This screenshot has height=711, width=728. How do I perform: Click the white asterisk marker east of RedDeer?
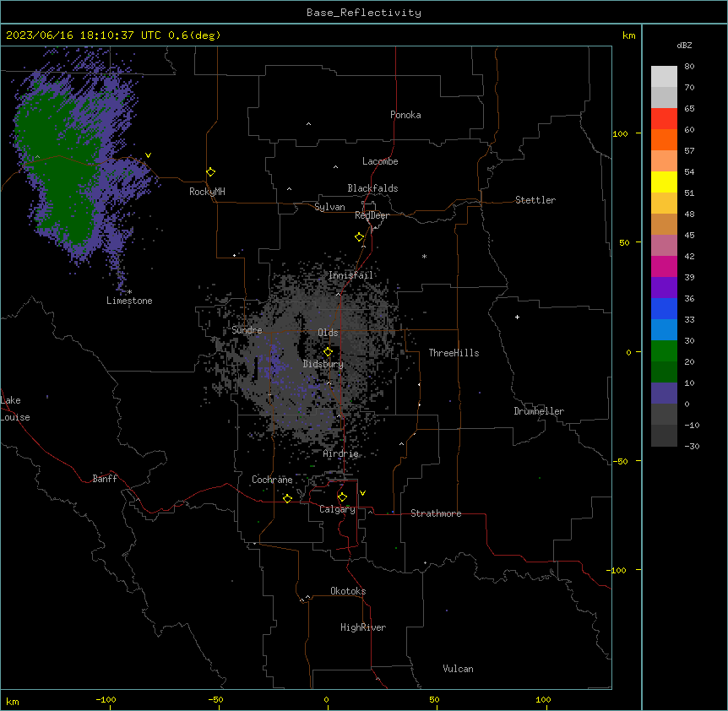[424, 256]
